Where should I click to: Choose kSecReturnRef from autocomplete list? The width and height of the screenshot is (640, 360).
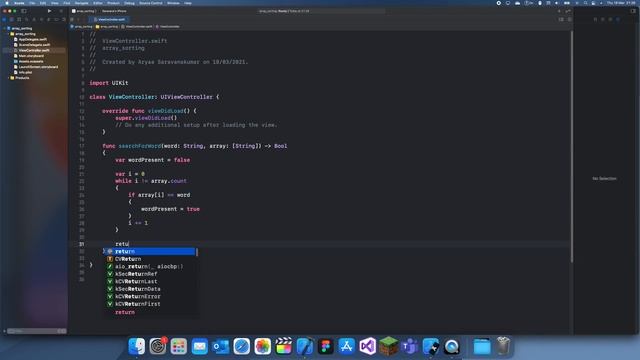[x=149, y=274]
